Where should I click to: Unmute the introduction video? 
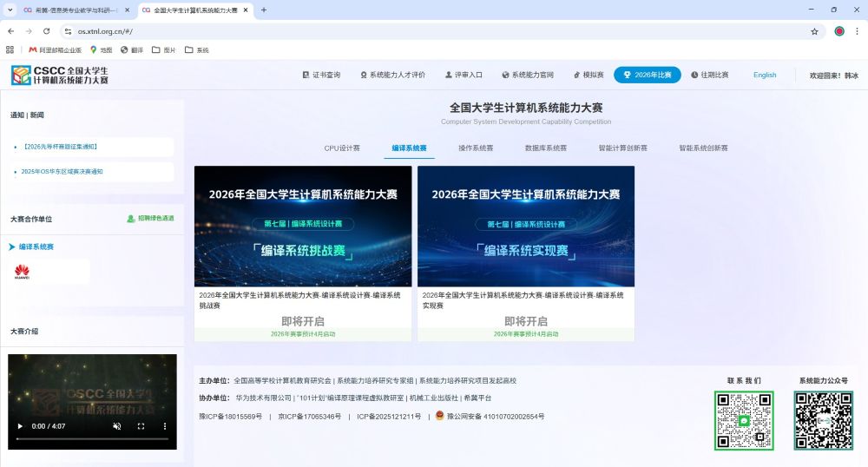pyautogui.click(x=117, y=426)
